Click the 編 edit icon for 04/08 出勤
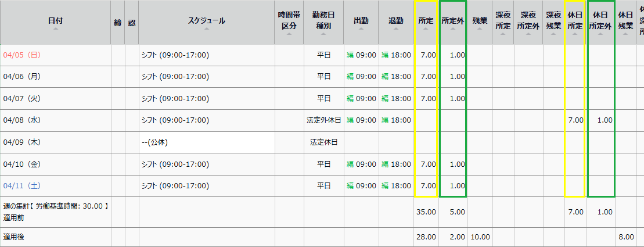 coord(350,120)
